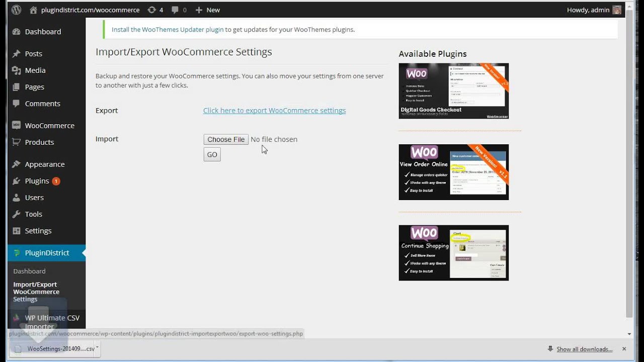Open the plugindistrict.com/woocommerce site link

90,10
